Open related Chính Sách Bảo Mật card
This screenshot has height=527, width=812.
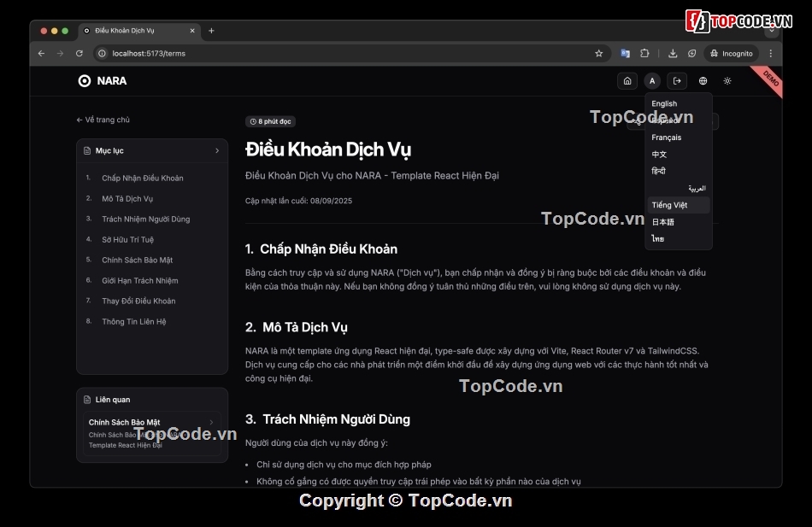152,433
